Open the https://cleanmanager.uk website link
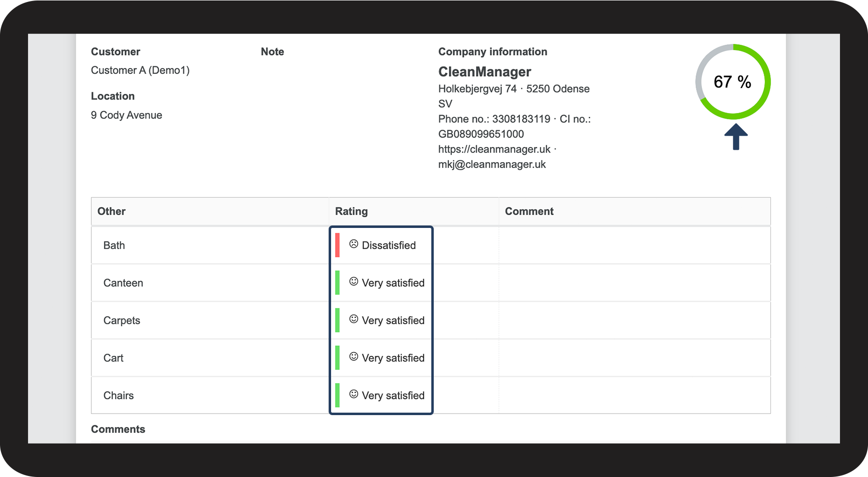This screenshot has width=868, height=477. point(494,149)
